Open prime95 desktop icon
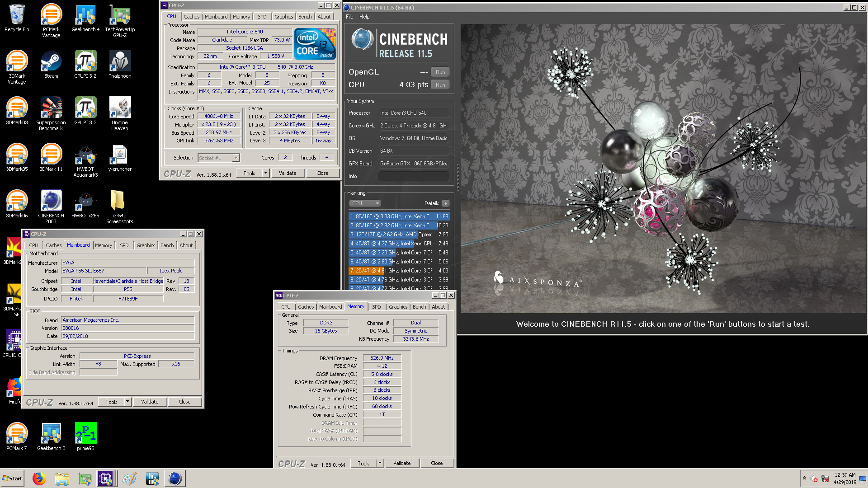 [85, 437]
